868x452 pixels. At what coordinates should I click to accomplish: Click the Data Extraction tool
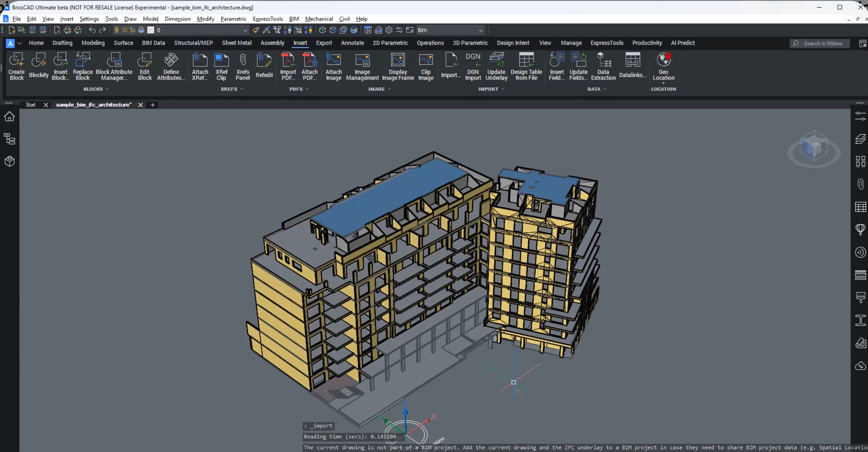[x=603, y=65]
